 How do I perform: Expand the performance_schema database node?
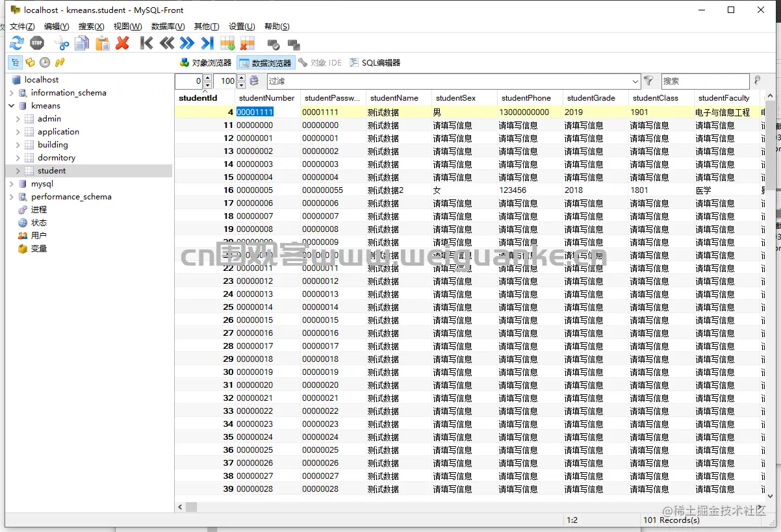[x=12, y=197]
